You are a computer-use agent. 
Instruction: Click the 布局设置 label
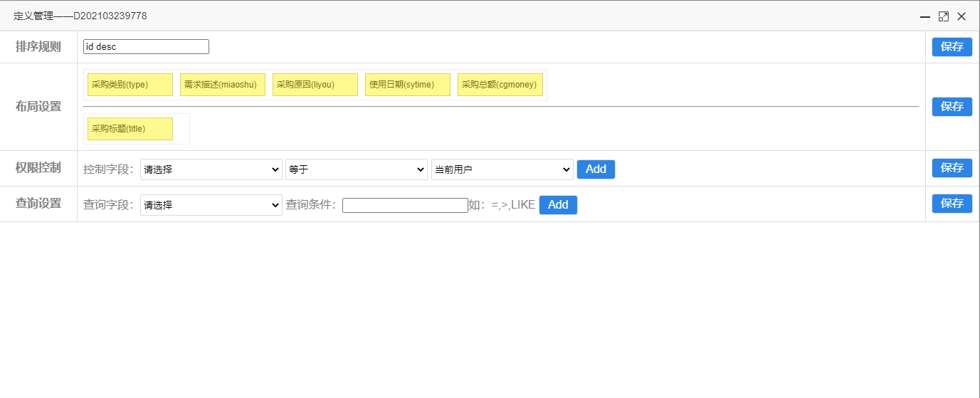tap(38, 107)
